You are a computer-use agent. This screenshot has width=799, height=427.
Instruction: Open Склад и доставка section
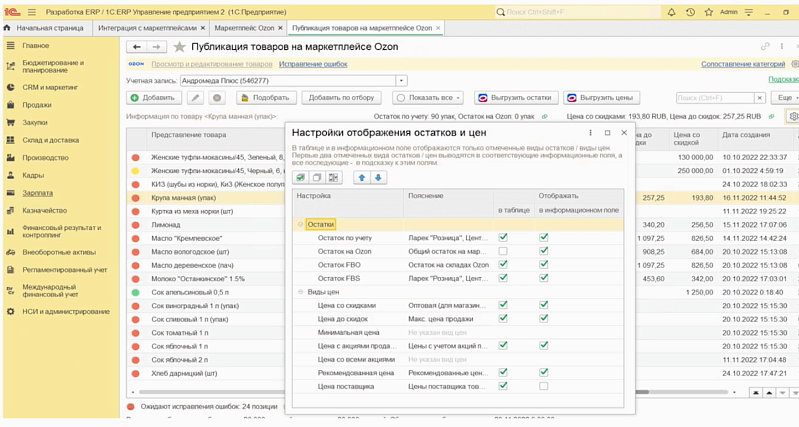(x=50, y=140)
